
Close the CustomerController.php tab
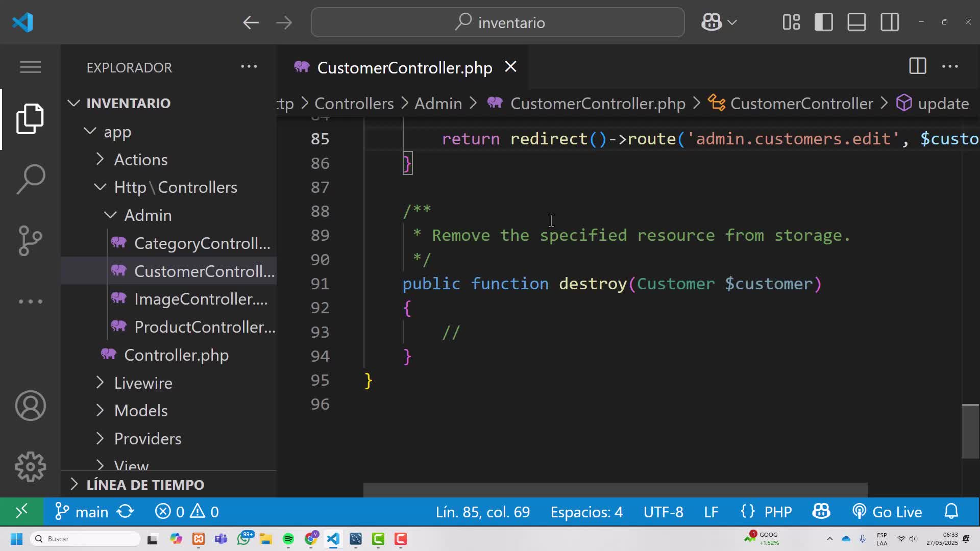pyautogui.click(x=510, y=67)
